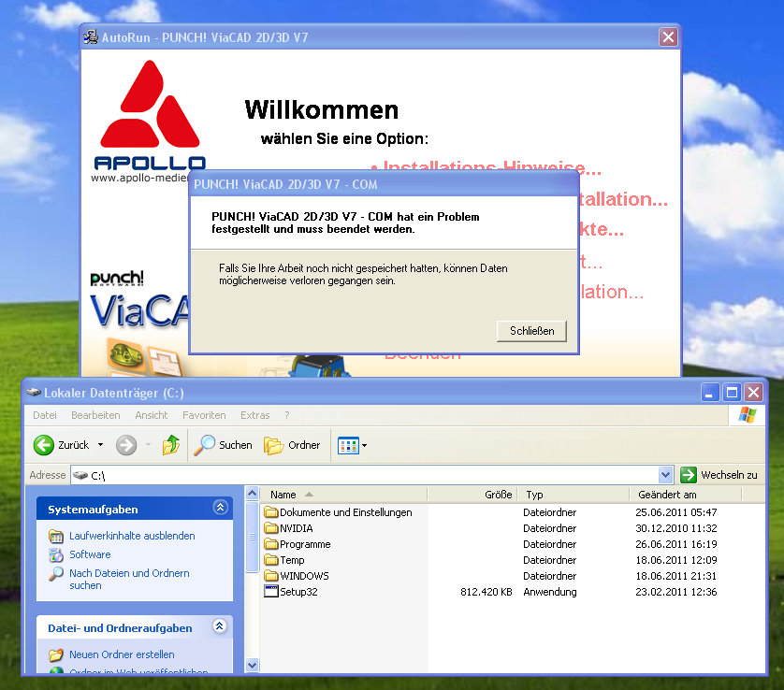This screenshot has height=690, width=784.
Task: Click Laufwerkinhalte ausblenden link
Action: [x=132, y=536]
